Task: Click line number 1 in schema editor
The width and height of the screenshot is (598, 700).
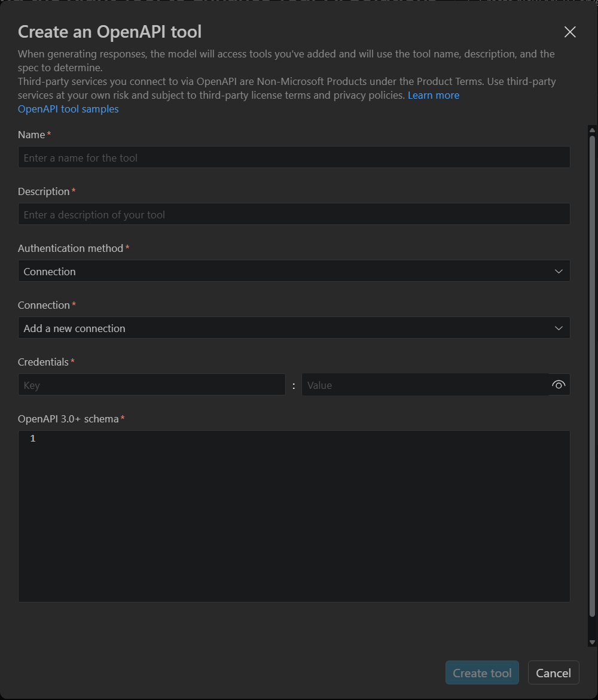Action: pyautogui.click(x=32, y=439)
